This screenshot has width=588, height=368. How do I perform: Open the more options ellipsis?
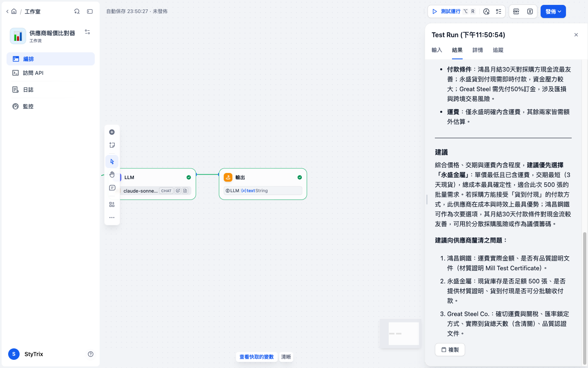112,218
